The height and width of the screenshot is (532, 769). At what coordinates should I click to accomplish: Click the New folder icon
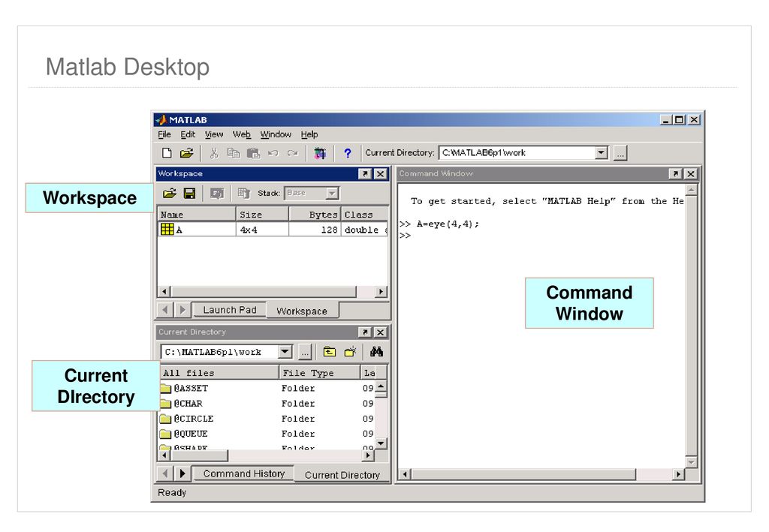[350, 352]
